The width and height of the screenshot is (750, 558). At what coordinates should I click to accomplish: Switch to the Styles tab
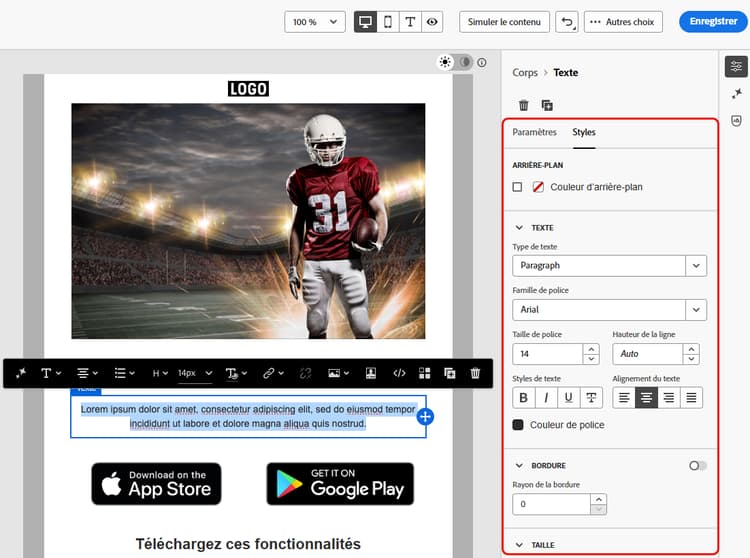coord(584,132)
